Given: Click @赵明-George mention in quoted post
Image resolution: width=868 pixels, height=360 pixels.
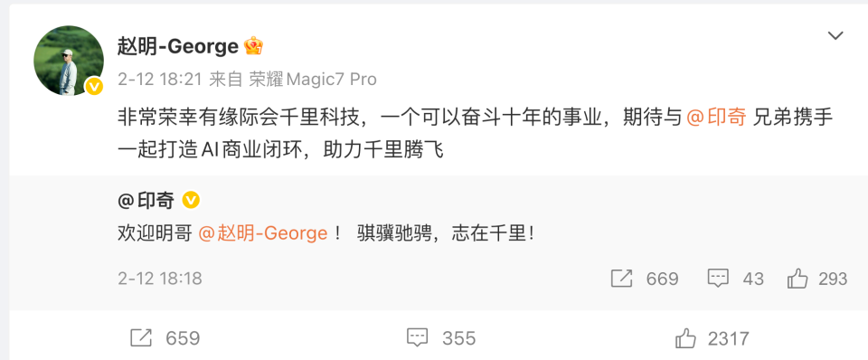Looking at the screenshot, I should click(x=263, y=233).
